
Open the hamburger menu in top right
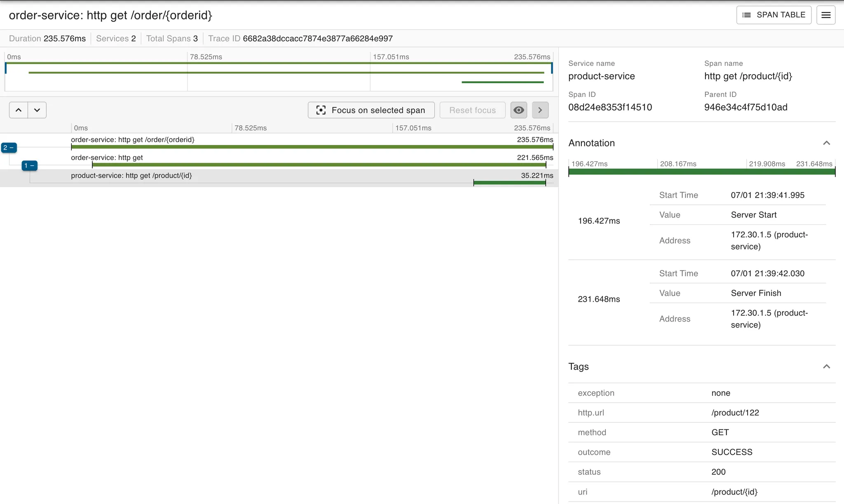pyautogui.click(x=825, y=15)
